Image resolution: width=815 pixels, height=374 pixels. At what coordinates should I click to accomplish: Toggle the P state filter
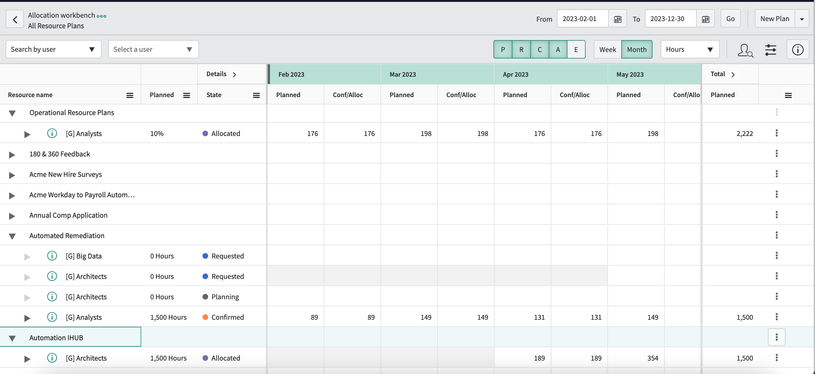tap(503, 50)
